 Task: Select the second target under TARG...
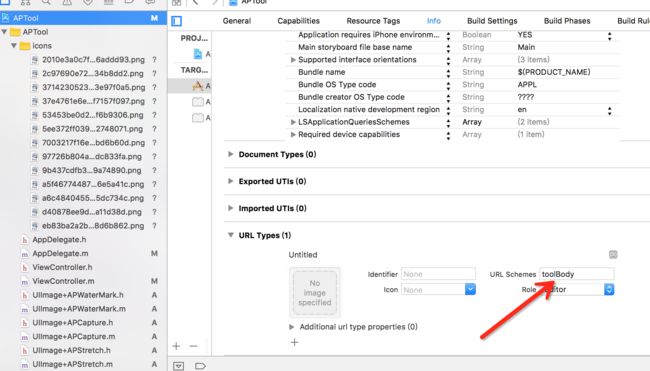point(201,102)
